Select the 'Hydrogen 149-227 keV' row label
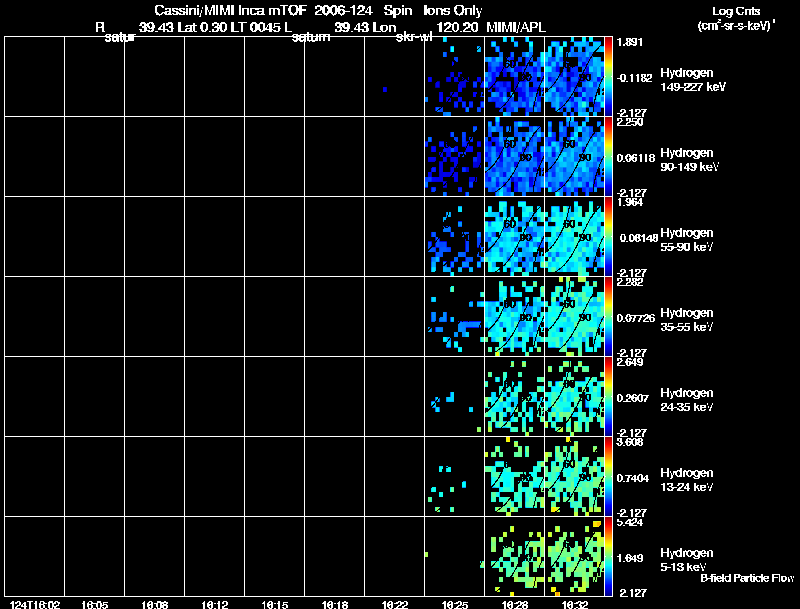The width and height of the screenshot is (800, 609). (693, 80)
